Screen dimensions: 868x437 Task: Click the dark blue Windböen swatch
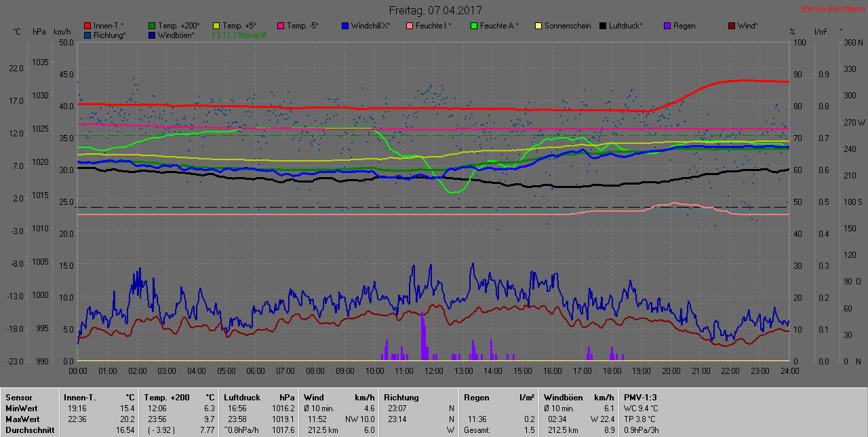coord(152,35)
